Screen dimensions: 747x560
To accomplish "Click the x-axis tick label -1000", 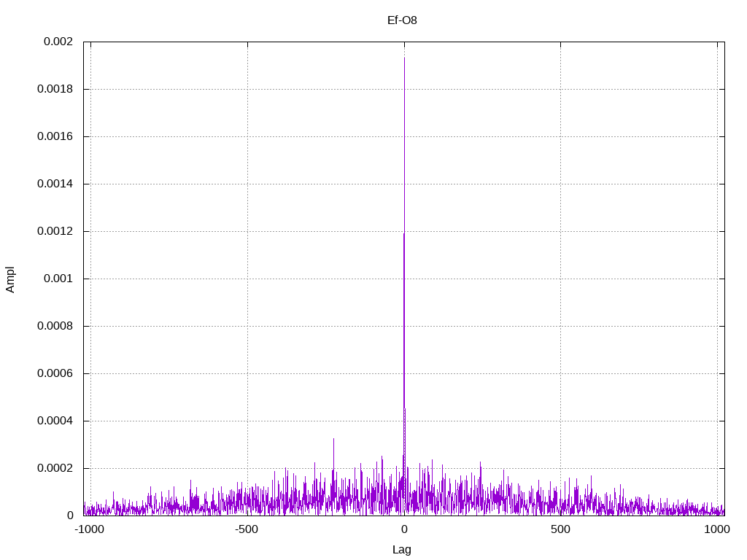I will pyautogui.click(x=89, y=529).
